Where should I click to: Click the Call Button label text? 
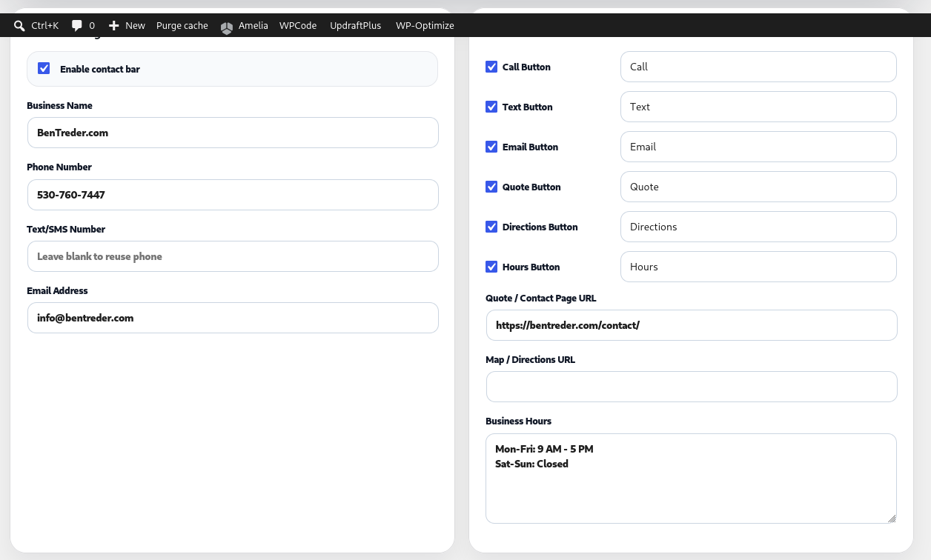526,67
